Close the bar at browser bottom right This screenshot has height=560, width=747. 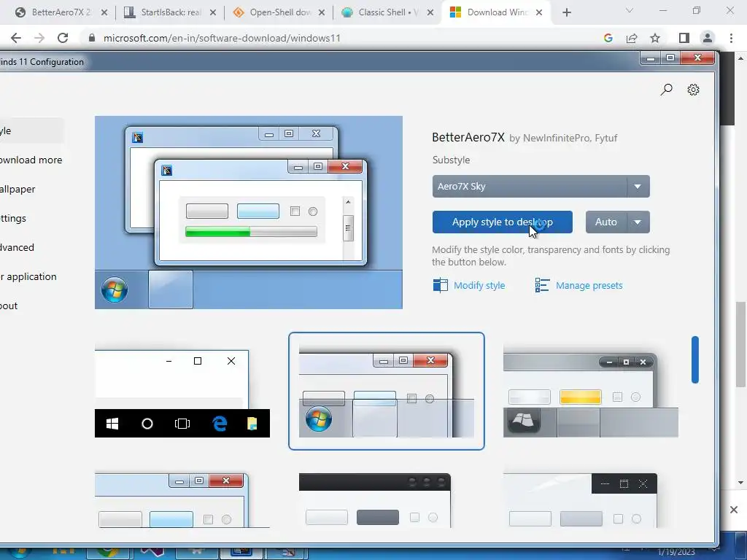click(734, 510)
